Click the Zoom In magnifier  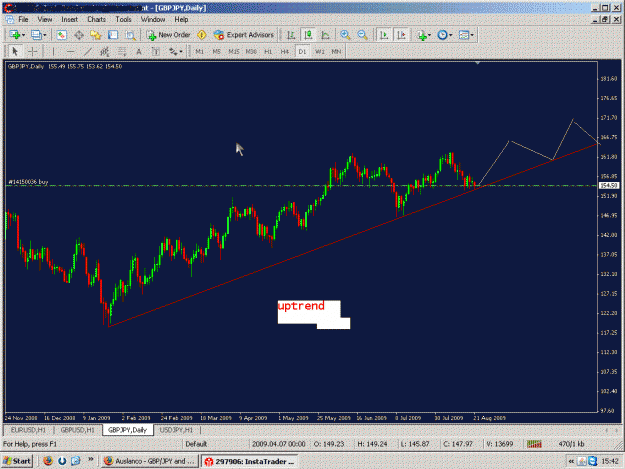click(345, 35)
